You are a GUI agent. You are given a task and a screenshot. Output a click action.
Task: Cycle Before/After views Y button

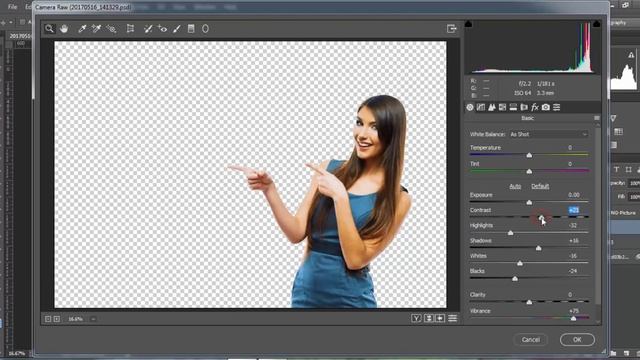tap(416, 318)
